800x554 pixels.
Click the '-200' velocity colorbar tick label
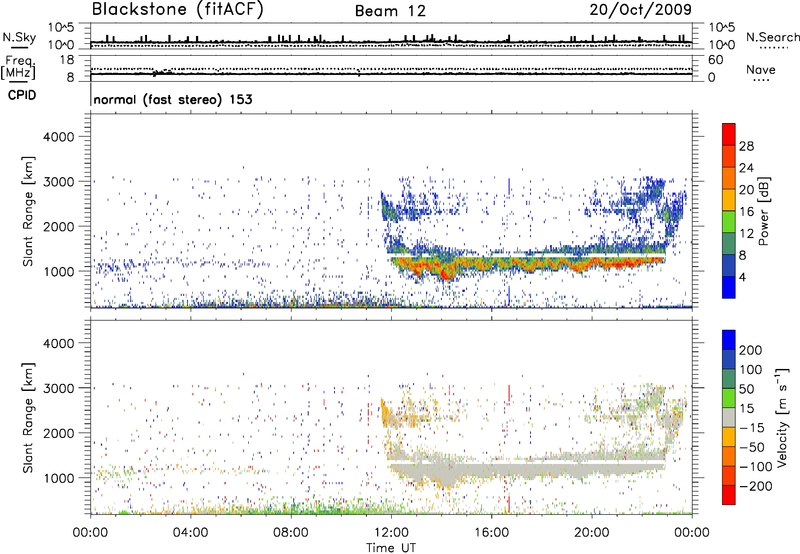756,486
